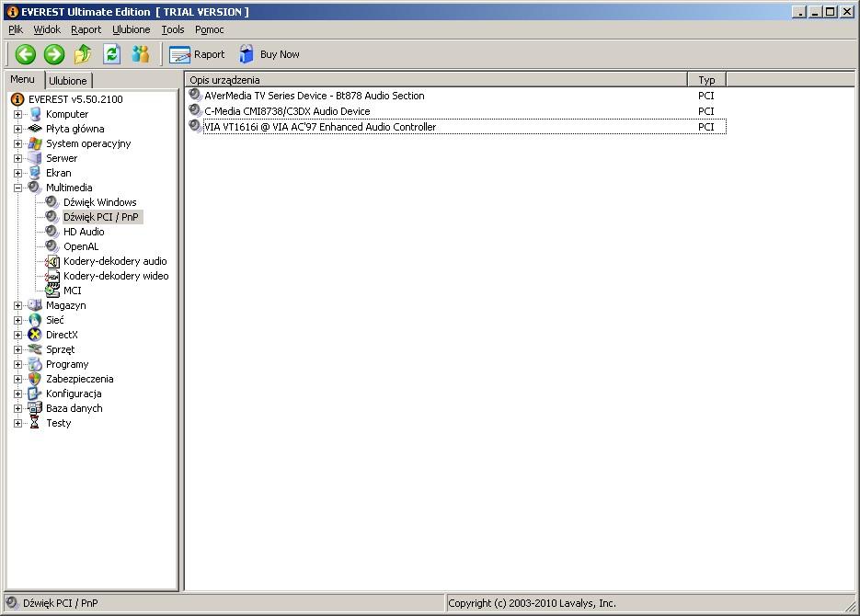Click the Programy software icon
860x616 pixels.
point(35,364)
